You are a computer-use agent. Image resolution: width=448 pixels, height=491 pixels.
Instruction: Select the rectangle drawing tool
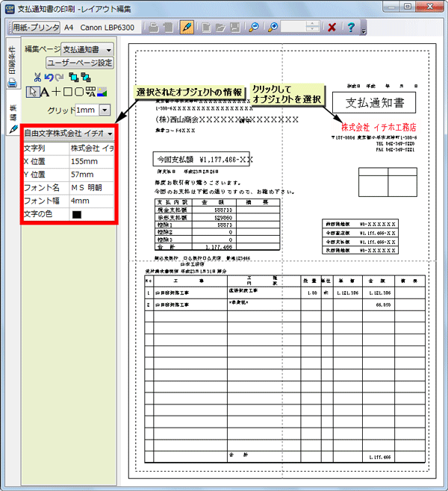(66, 92)
